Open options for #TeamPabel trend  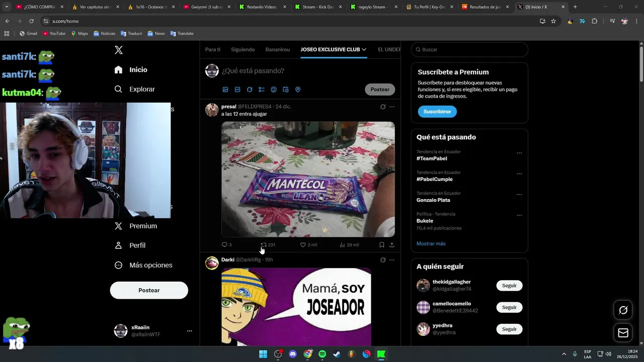point(519,153)
